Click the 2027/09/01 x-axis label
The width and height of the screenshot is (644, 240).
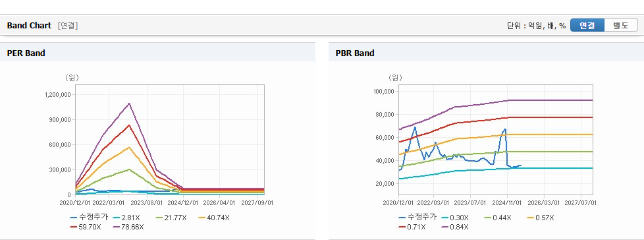(x=257, y=203)
